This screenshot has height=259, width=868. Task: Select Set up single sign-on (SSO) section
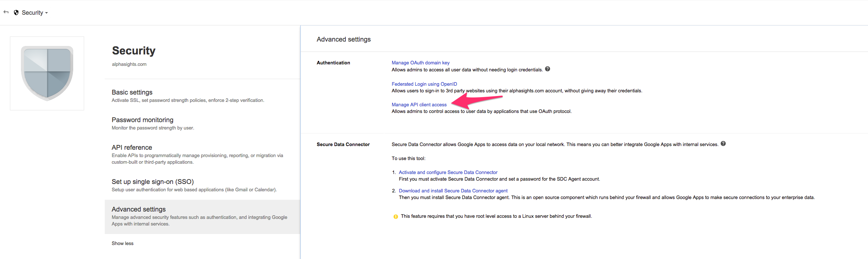click(x=202, y=185)
